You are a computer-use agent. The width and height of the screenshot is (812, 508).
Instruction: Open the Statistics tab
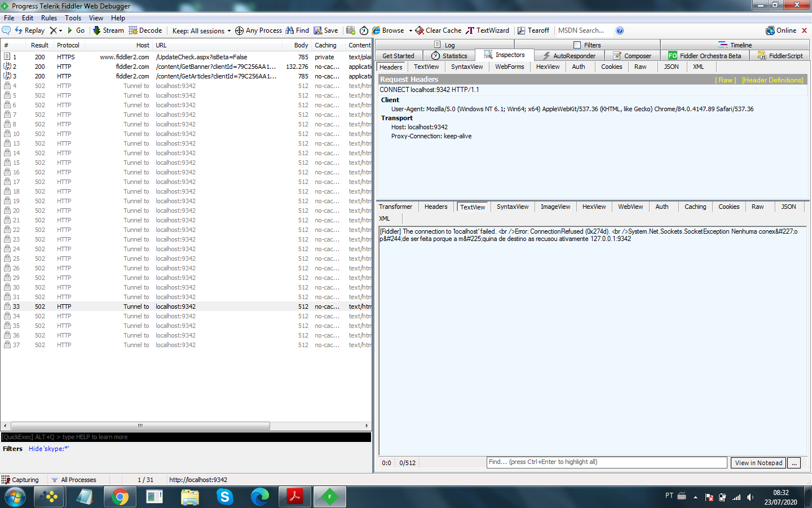tap(449, 55)
